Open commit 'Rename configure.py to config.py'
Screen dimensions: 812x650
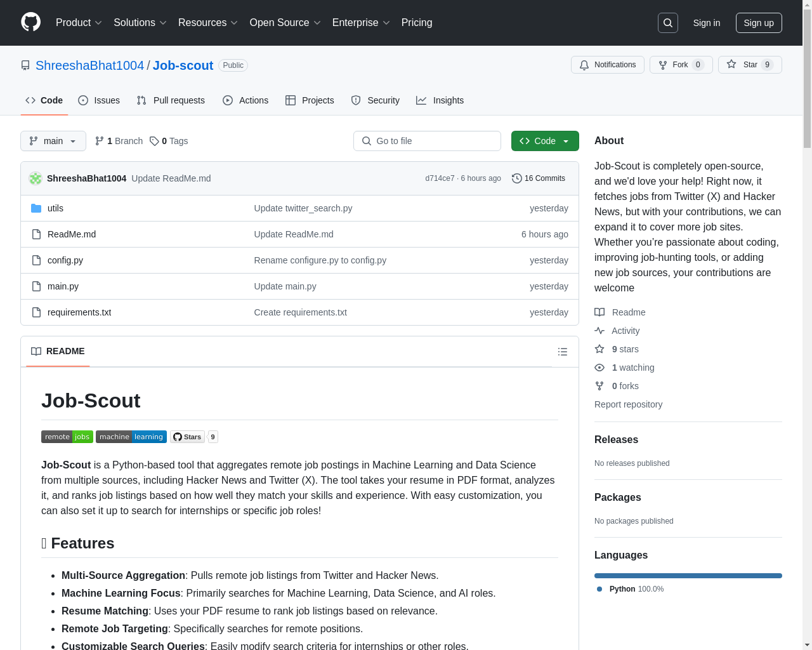point(320,260)
